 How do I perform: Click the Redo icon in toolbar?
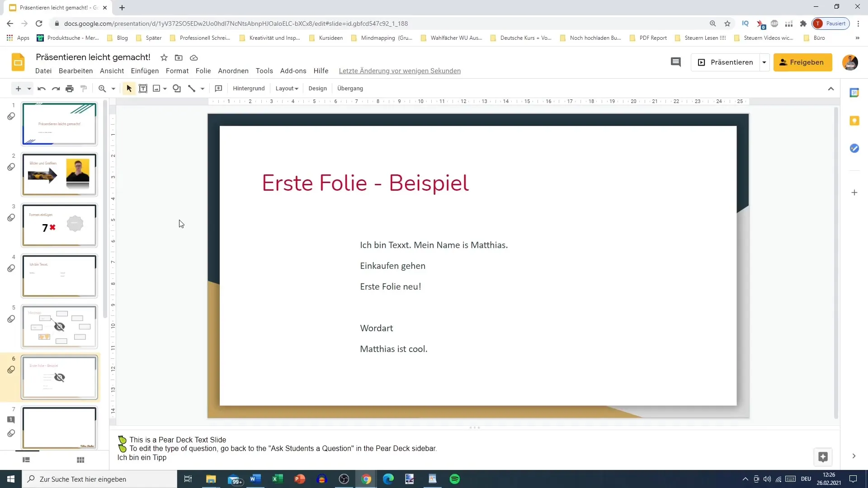tap(56, 88)
